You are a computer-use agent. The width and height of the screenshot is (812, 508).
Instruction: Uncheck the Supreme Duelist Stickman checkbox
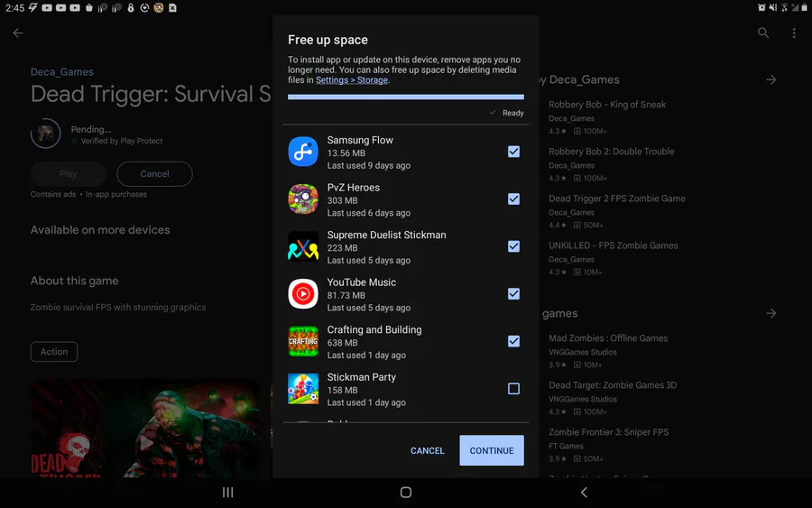tap(513, 246)
